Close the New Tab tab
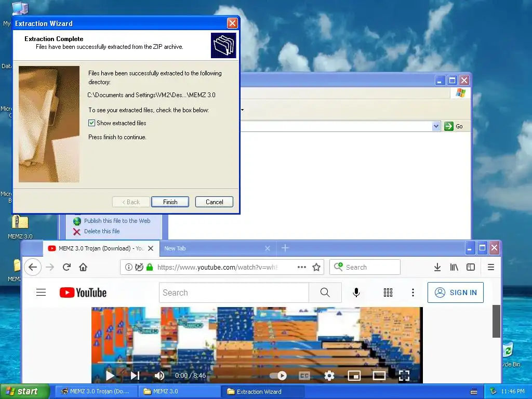 (268, 248)
